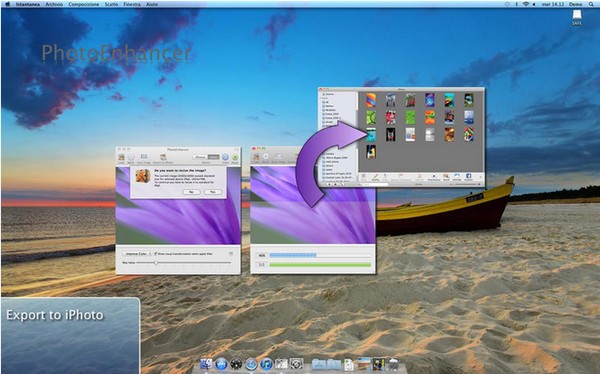Select the lone thumbnail in the last iPhoto row
The width and height of the screenshot is (600, 374).
[x=370, y=152]
